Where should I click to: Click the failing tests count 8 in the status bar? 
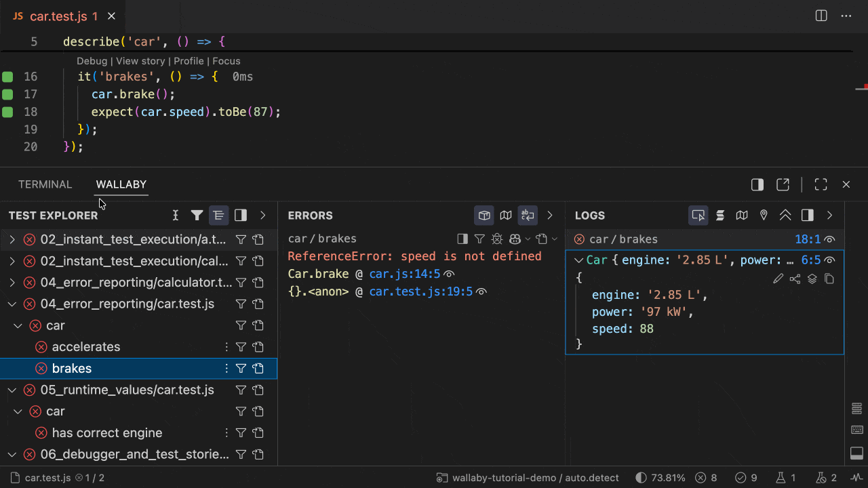pyautogui.click(x=706, y=478)
